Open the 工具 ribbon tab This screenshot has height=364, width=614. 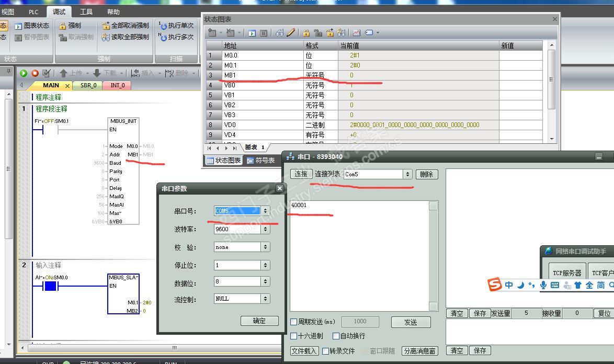pyautogui.click(x=86, y=12)
